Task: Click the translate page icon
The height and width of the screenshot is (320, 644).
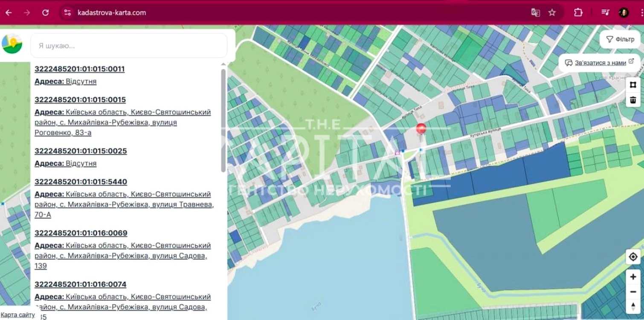Action: click(535, 12)
